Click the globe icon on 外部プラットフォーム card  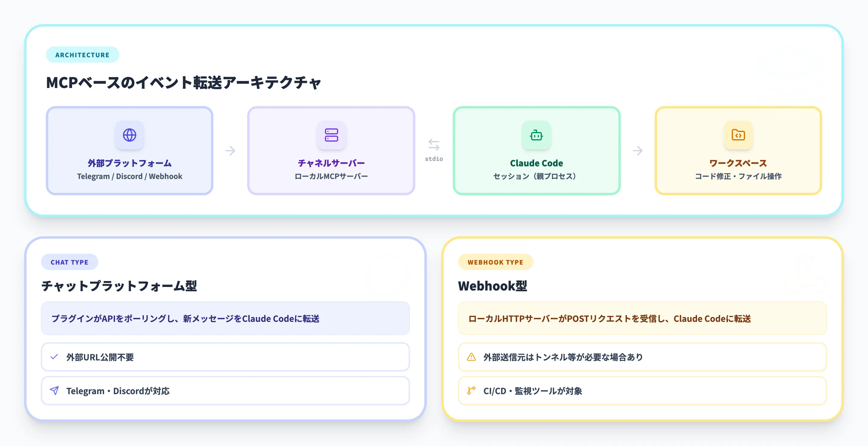tap(129, 135)
